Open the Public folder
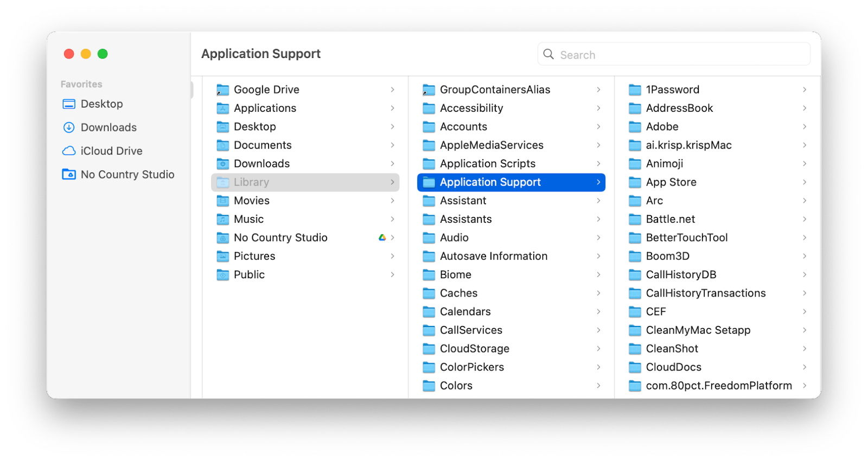868x461 pixels. (248, 274)
